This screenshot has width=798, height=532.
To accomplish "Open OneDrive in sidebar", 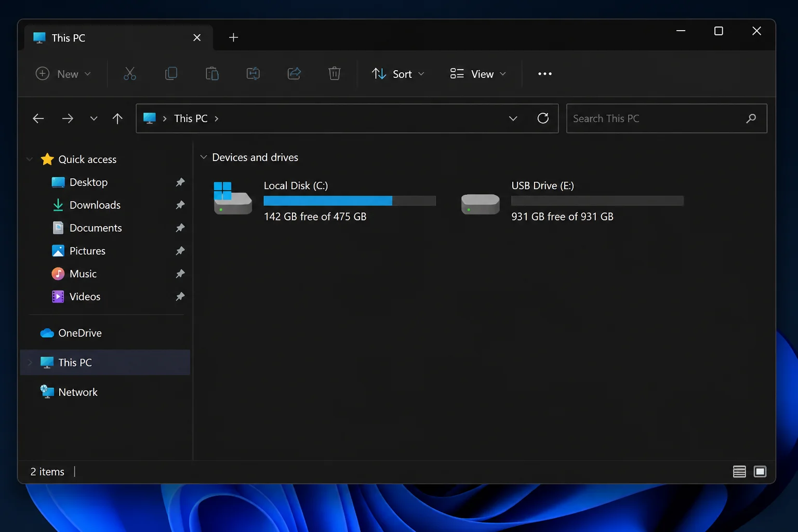I will [x=79, y=333].
